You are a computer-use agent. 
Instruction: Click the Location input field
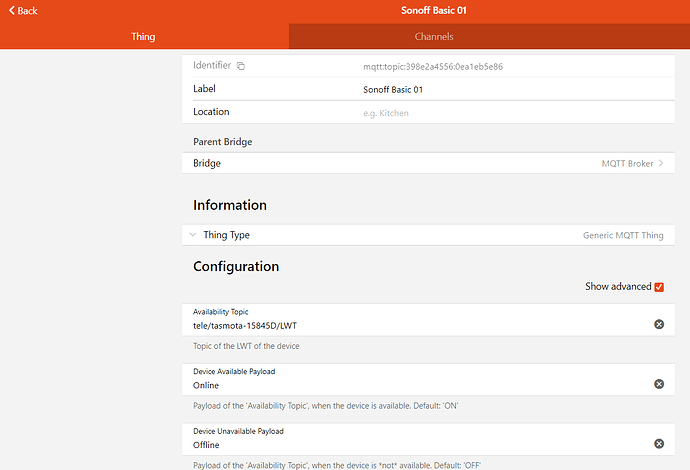click(x=513, y=113)
